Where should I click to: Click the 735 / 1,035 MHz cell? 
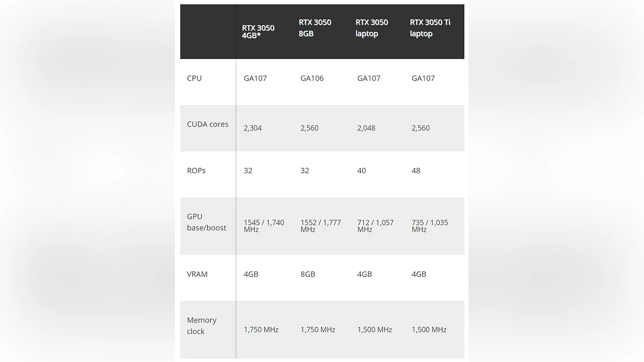(430, 226)
